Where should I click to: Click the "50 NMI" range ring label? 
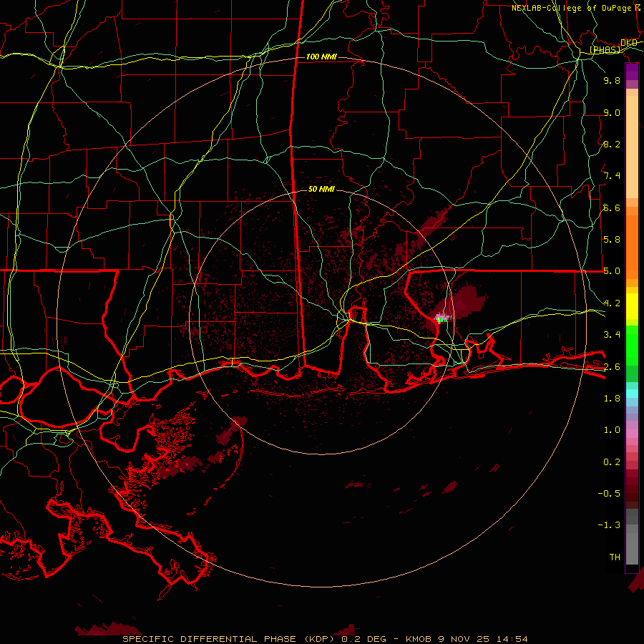pyautogui.click(x=321, y=190)
